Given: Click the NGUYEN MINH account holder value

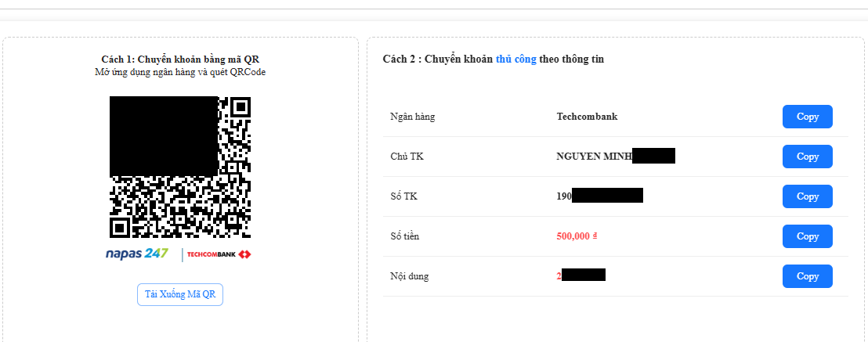Looking at the screenshot, I should tap(594, 157).
